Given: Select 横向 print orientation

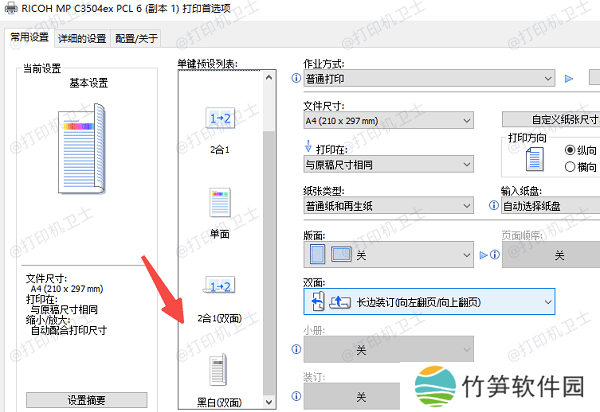Looking at the screenshot, I should point(571,167).
